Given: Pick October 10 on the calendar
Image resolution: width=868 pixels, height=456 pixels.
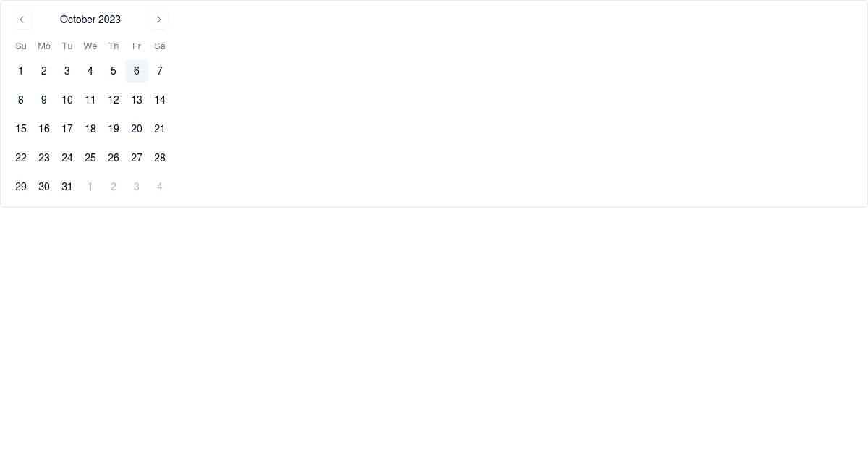Looking at the screenshot, I should [x=67, y=100].
